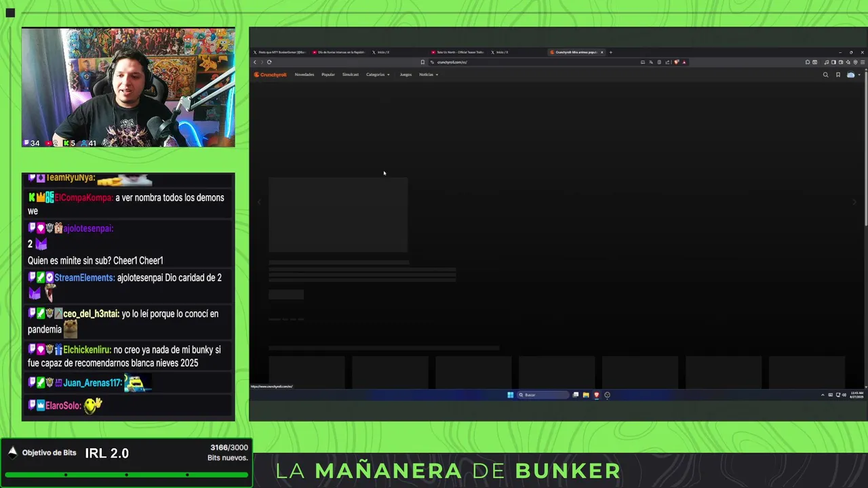
Task: Open the volume speaker tray icon
Action: pyautogui.click(x=844, y=395)
